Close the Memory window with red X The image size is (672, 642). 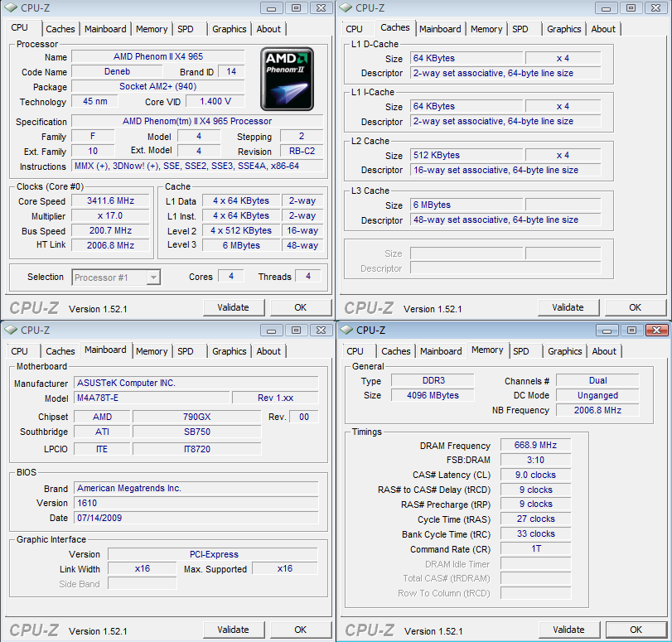(x=656, y=331)
